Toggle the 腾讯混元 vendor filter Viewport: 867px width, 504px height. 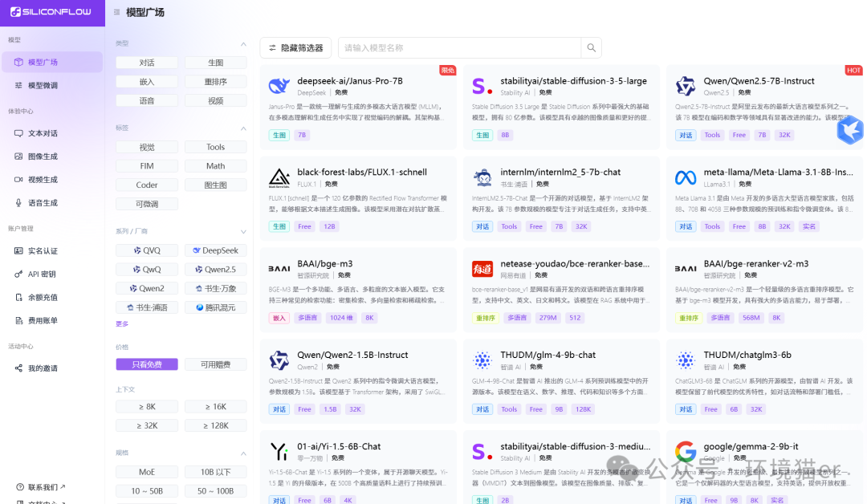point(216,307)
